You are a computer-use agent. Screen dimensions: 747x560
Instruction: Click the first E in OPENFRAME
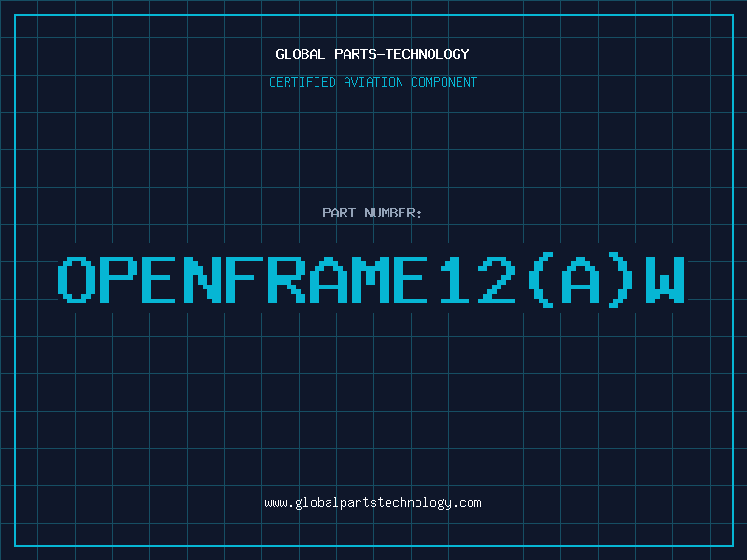(161, 279)
